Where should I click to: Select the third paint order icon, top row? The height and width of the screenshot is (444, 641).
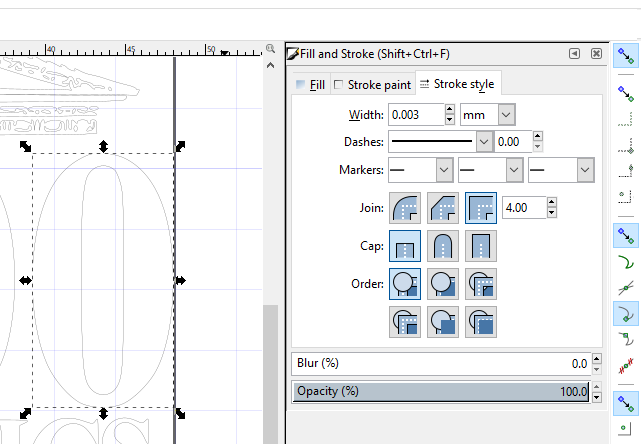click(480, 284)
